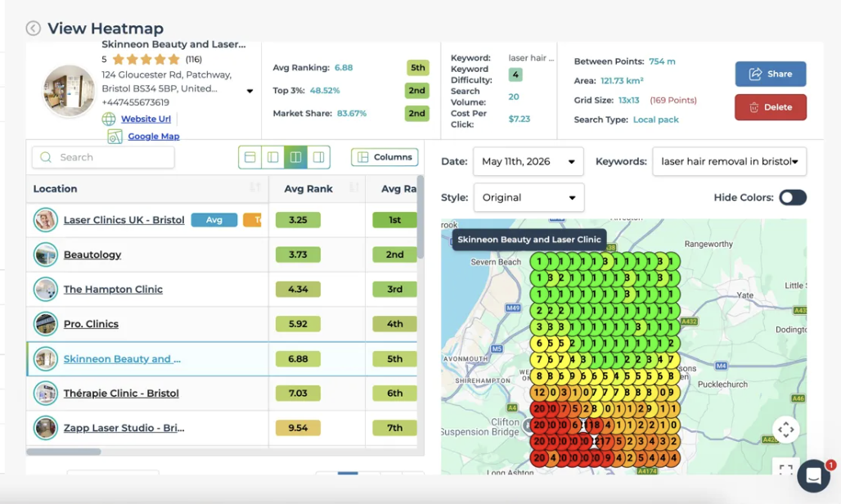Click the map pan control icon
Viewport: 841px width, 504px height.
point(785,430)
